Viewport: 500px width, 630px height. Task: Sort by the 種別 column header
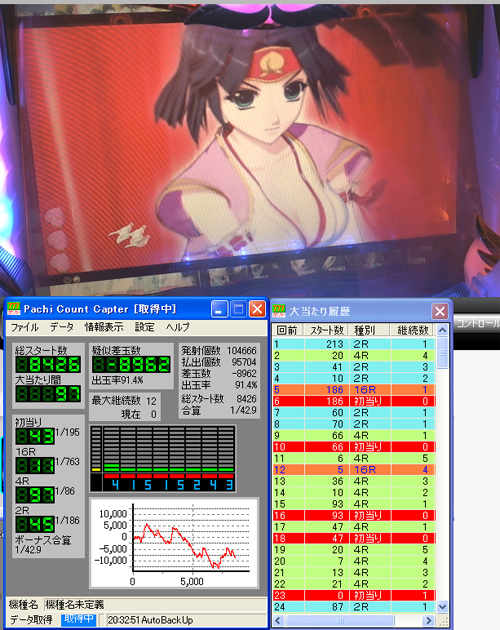pos(369,330)
